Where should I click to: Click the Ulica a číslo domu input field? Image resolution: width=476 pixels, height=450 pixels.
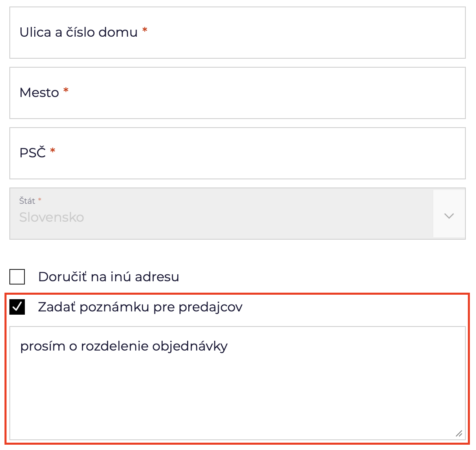238,33
